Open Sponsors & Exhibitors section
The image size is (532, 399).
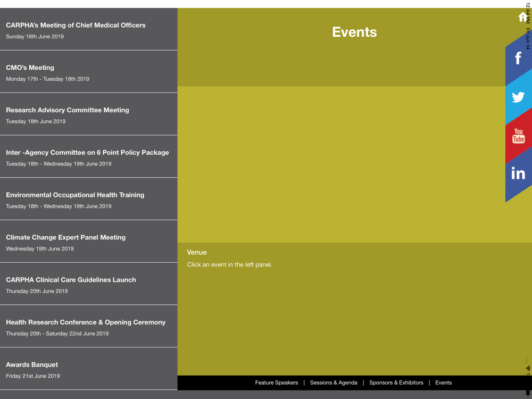coord(396,383)
